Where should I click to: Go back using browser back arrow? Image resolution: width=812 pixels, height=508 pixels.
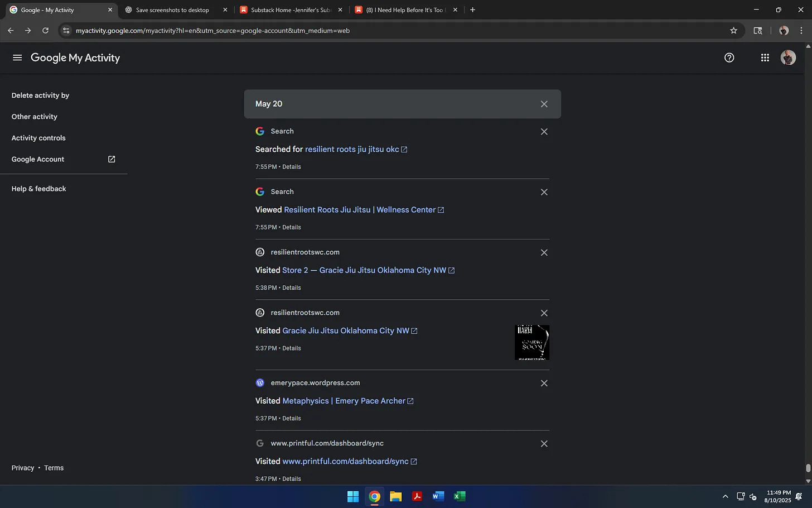[11, 31]
